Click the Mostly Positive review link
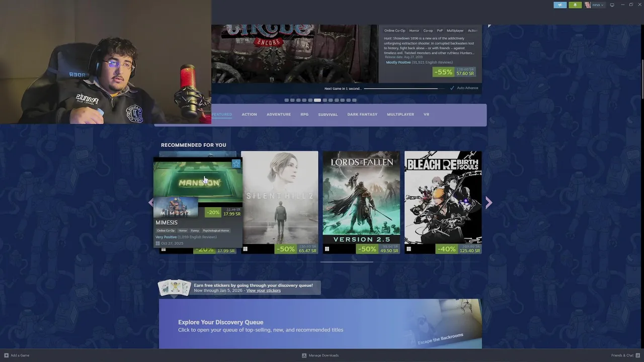 click(x=398, y=62)
